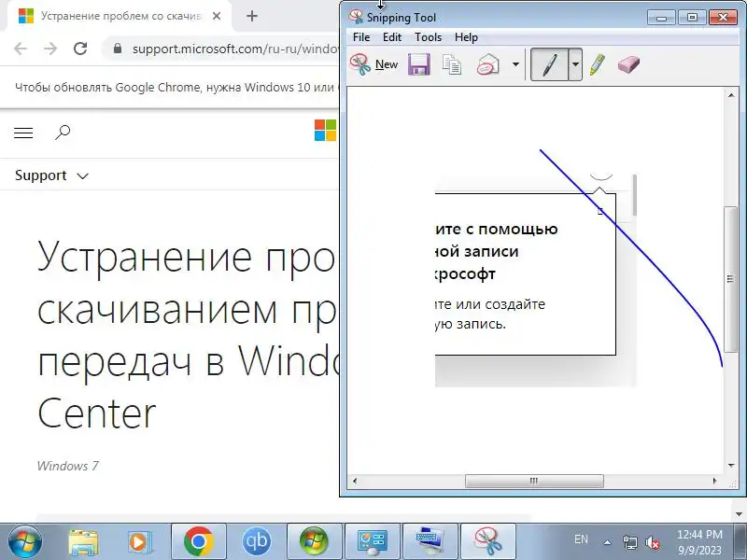Open the Edit menu in Snipping Tool
Image resolution: width=747 pixels, height=560 pixels.
(x=392, y=37)
